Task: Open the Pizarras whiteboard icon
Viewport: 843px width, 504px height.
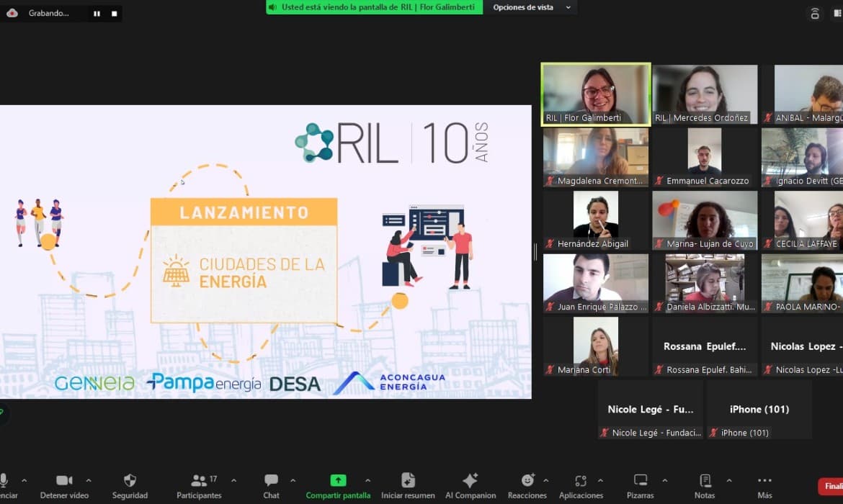Action: coord(640,481)
